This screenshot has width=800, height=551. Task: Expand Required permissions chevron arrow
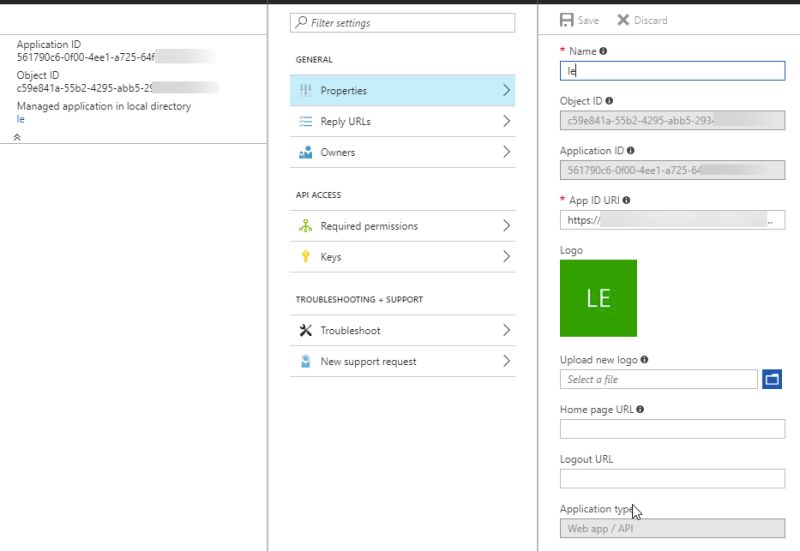506,226
